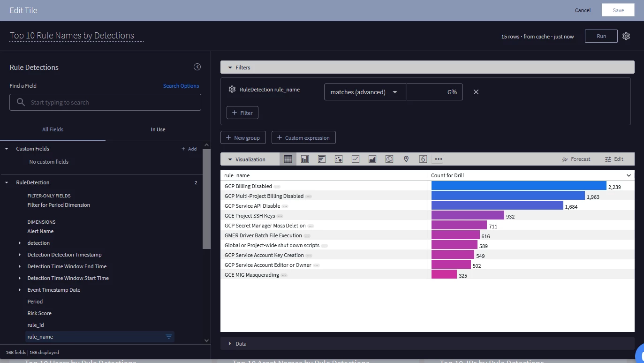This screenshot has width=644, height=363.
Task: Select the Period dimension
Action: (35, 302)
